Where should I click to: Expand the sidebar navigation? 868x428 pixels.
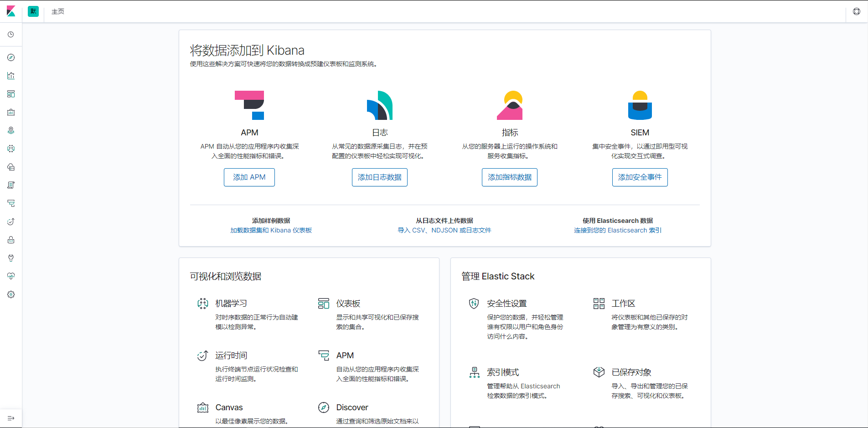(11, 418)
